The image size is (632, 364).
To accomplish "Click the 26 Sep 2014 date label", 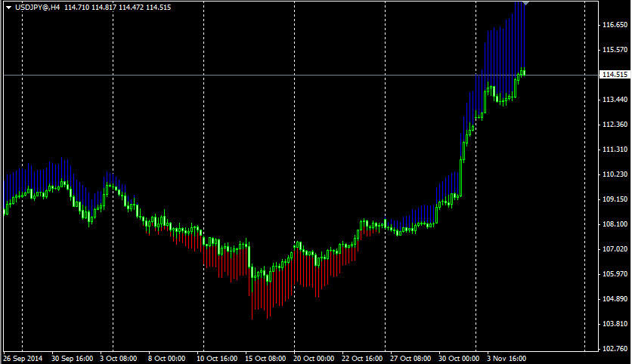I will [x=23, y=359].
